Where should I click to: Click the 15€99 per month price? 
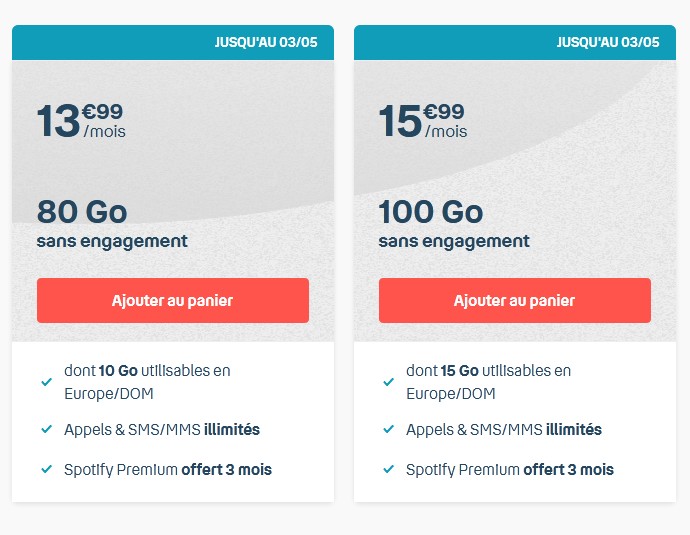coord(424,121)
